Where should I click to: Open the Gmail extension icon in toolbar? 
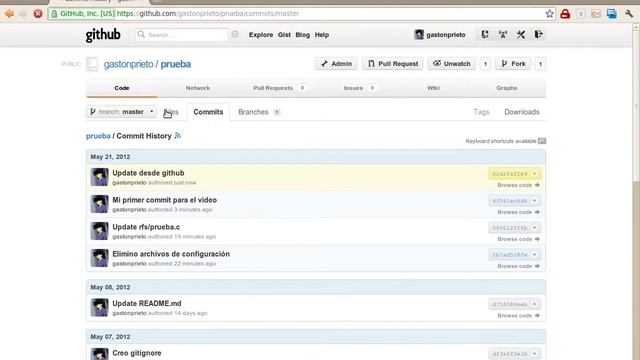(x=596, y=14)
